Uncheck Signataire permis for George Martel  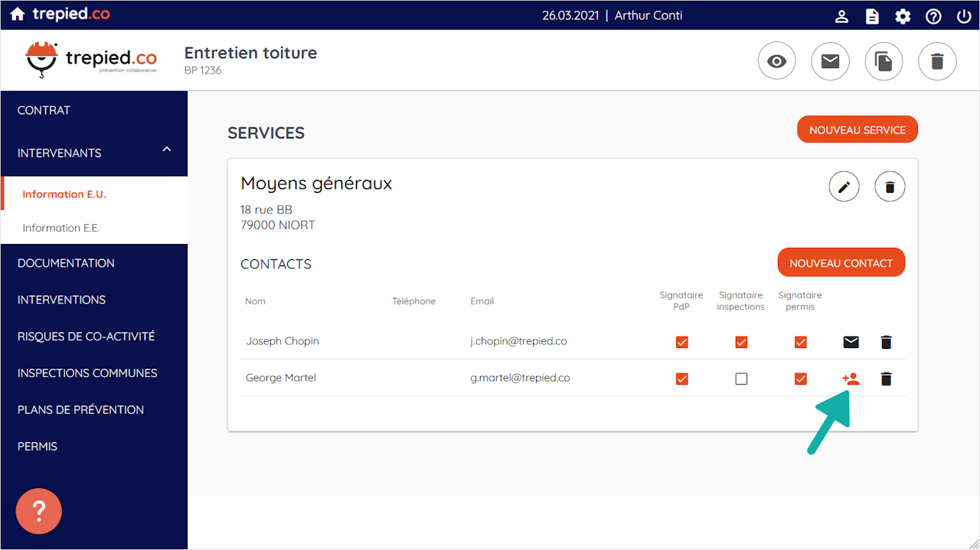click(x=800, y=379)
